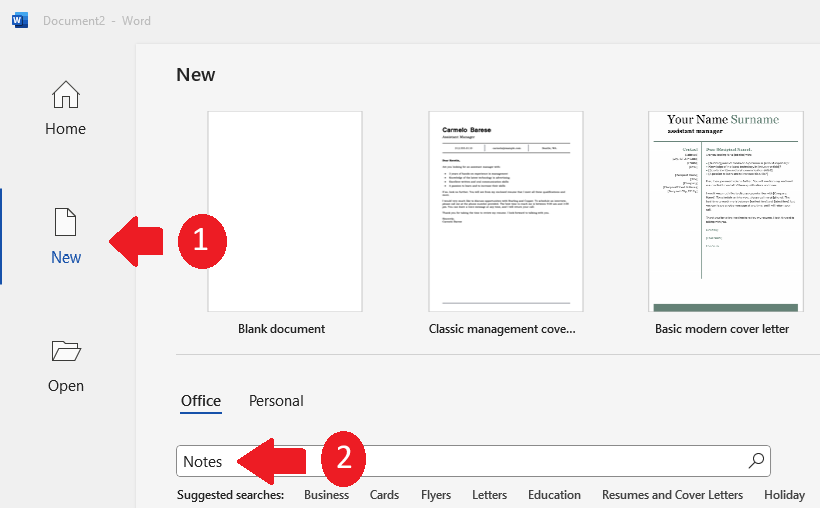820x509 pixels.
Task: Switch to the Personal templates tab
Action: pyautogui.click(x=276, y=401)
